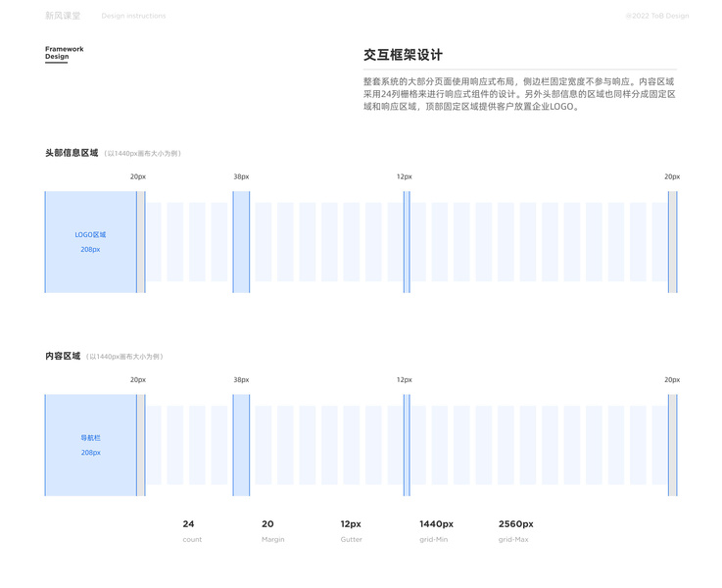Click the paragraph starting with 整套系统的大部分页面
This screenshot has width=722, height=588.
(x=519, y=94)
